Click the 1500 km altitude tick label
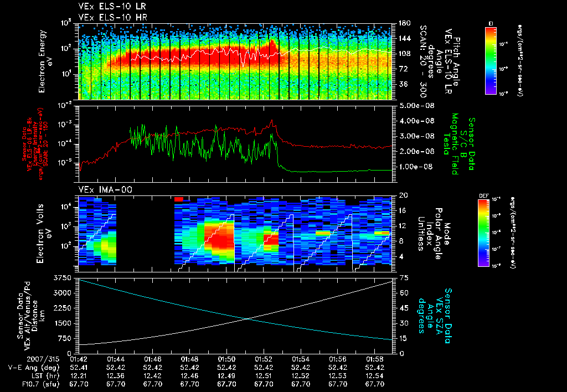The image size is (567, 392). [63, 323]
